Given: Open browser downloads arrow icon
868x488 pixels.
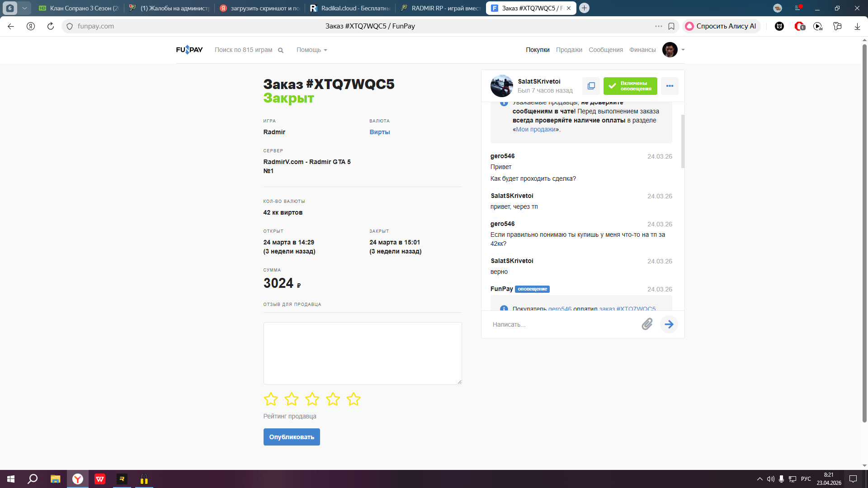Looking at the screenshot, I should tap(857, 26).
